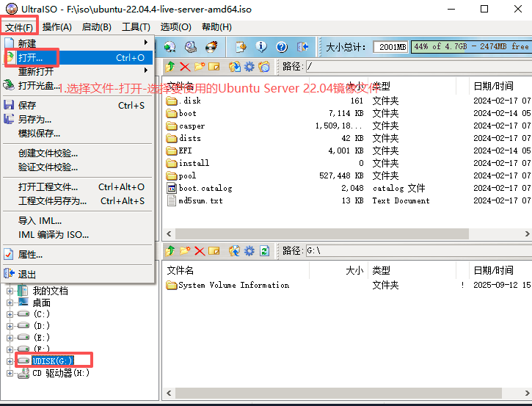Click gear properties icon in ISO pane

(249, 67)
